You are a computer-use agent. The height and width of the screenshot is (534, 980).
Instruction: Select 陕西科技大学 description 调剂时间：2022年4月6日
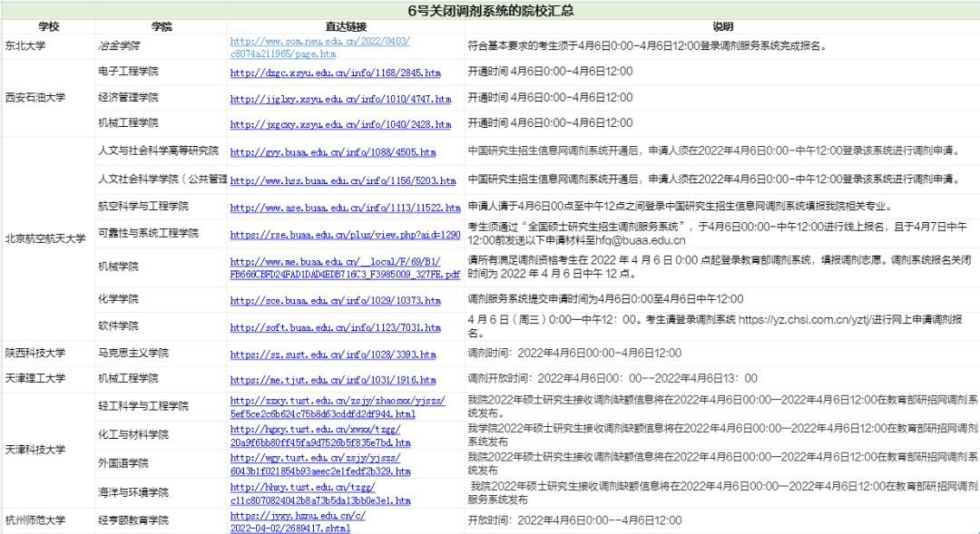pyautogui.click(x=722, y=354)
